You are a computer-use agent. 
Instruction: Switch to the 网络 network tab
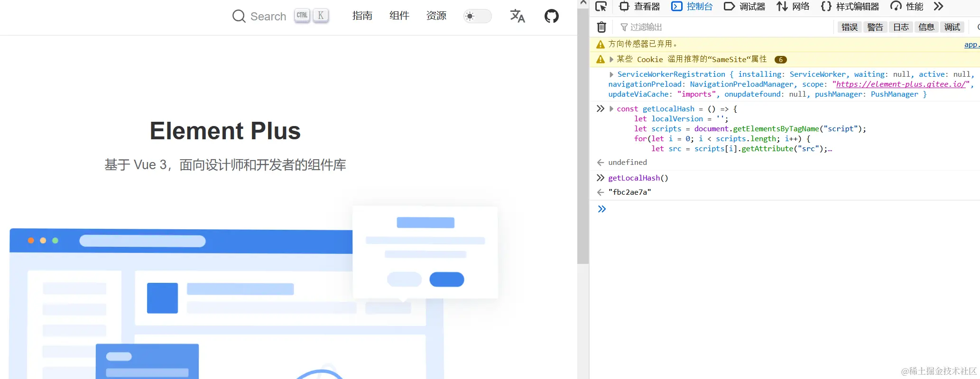point(793,7)
